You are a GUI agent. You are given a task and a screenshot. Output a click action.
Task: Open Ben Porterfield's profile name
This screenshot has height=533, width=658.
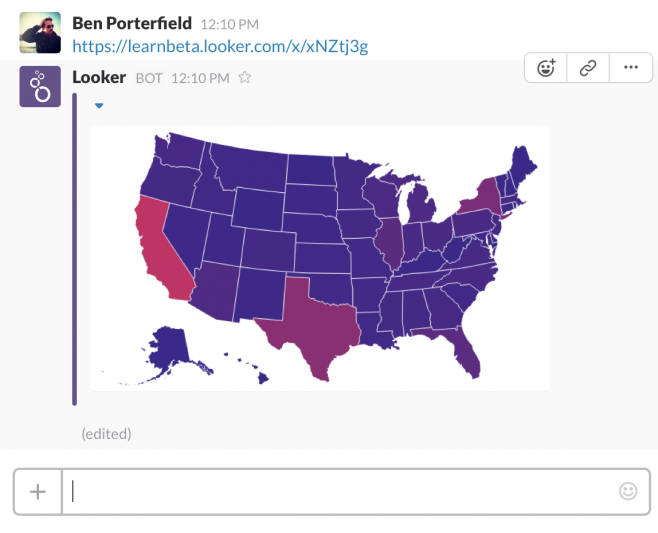click(132, 22)
